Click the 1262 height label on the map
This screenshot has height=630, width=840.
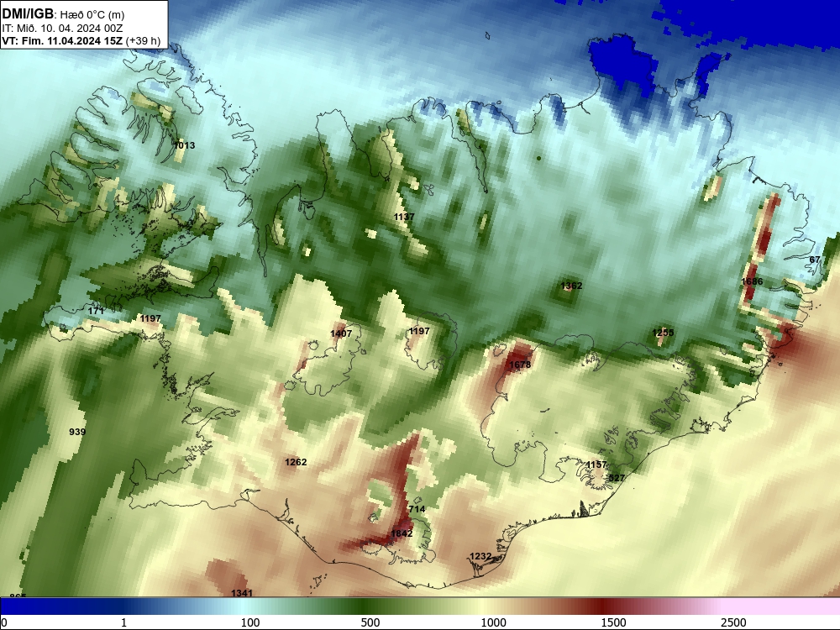click(x=296, y=462)
